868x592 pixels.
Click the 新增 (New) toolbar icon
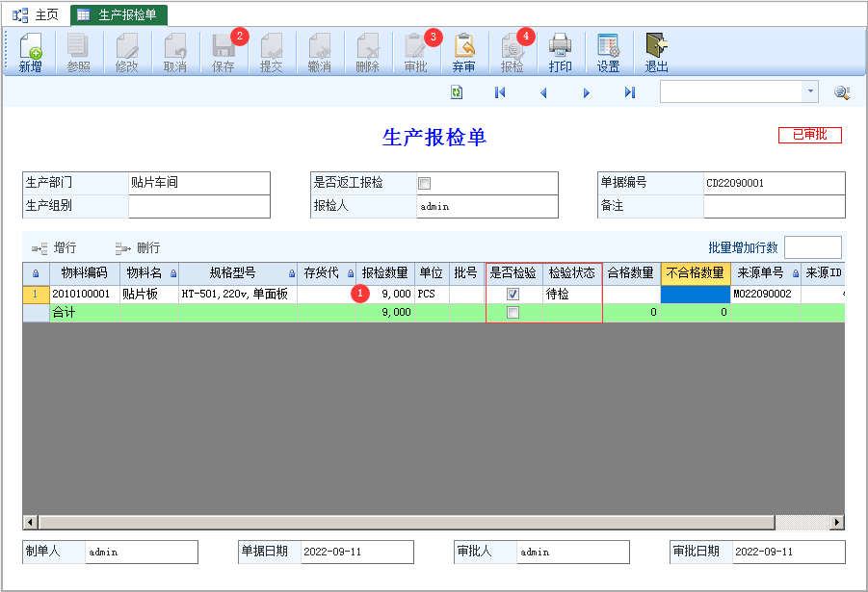pos(31,53)
